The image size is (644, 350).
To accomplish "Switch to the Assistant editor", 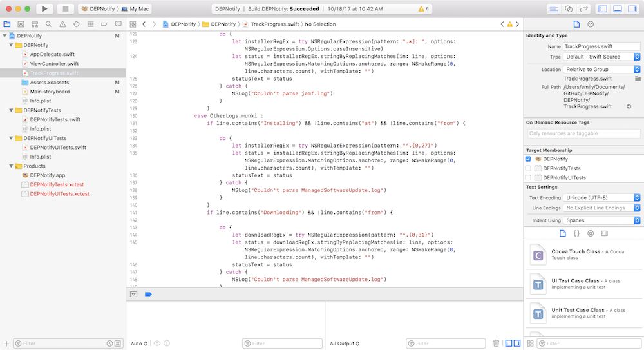I will 569,9.
